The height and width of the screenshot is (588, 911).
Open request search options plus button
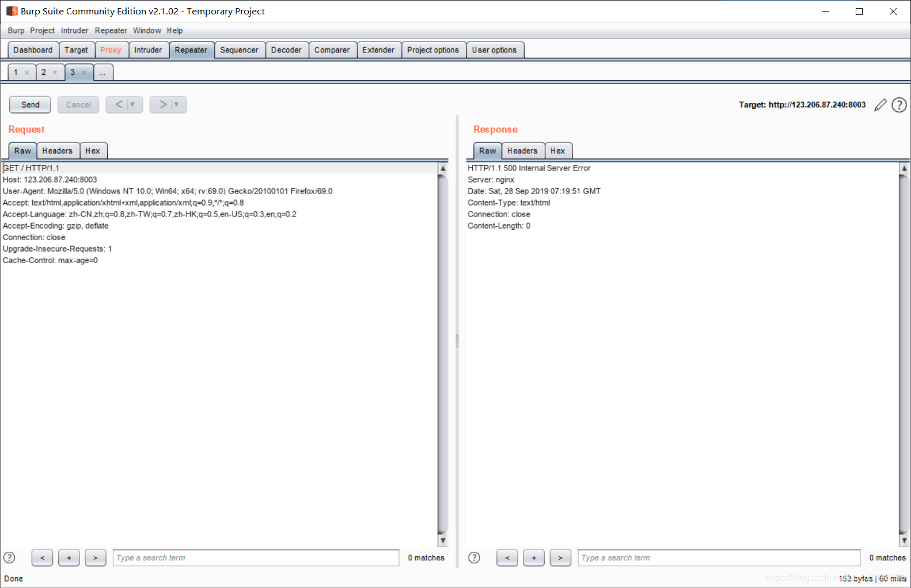69,557
